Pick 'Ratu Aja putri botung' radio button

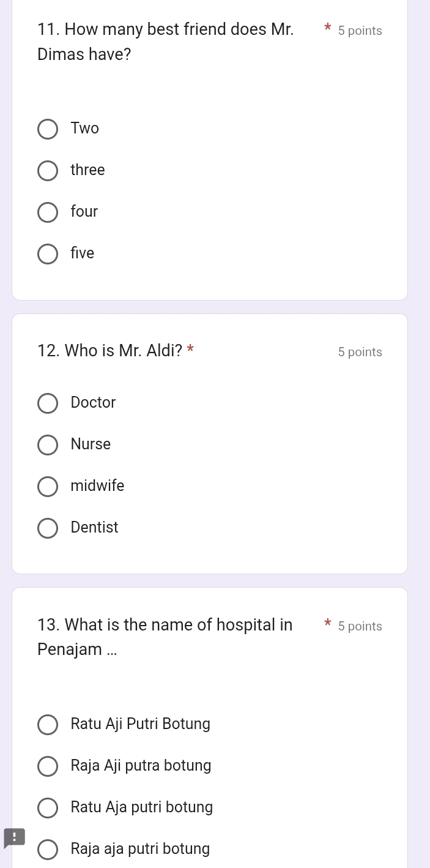(48, 808)
